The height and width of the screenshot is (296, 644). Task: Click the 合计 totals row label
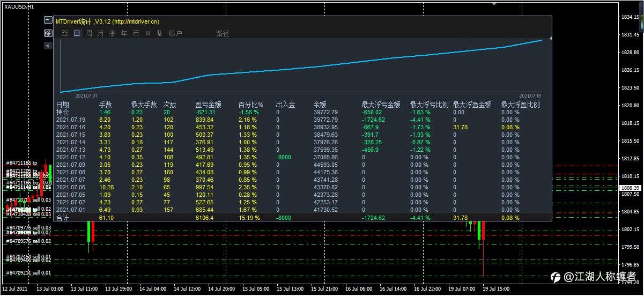pyautogui.click(x=63, y=218)
